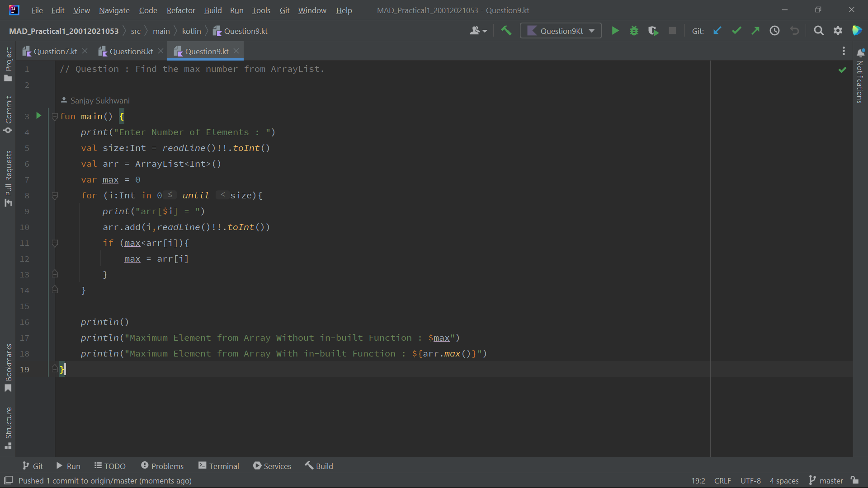Click the Git rollback undo icon

point(794,31)
